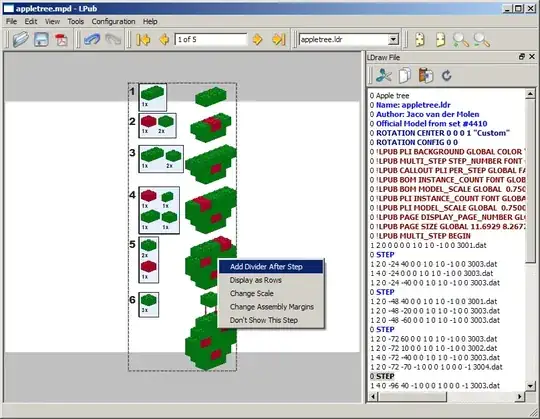This screenshot has width=540, height=419.
Task: Float the LDraw File panel
Action: [x=522, y=57]
